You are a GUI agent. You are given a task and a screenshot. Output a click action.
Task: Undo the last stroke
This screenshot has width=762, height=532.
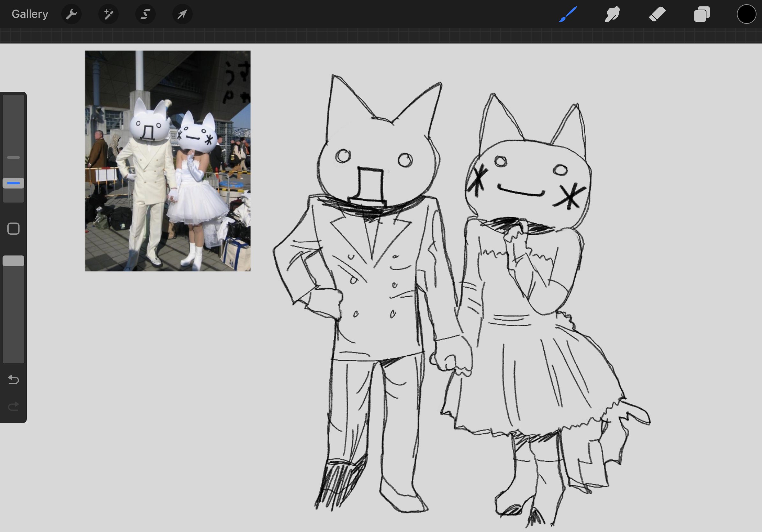tap(13, 380)
